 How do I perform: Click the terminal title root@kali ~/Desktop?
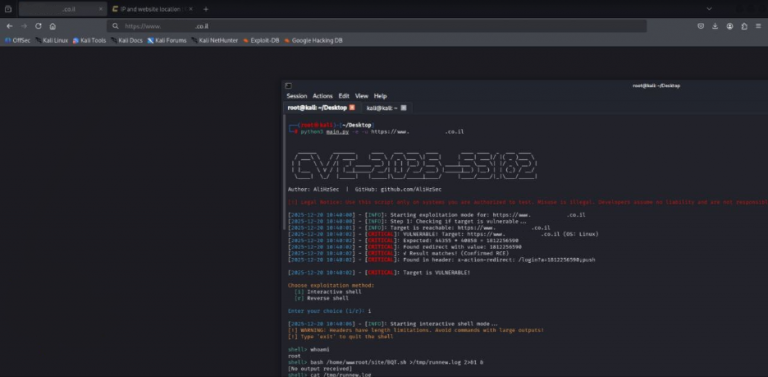[x=656, y=86]
